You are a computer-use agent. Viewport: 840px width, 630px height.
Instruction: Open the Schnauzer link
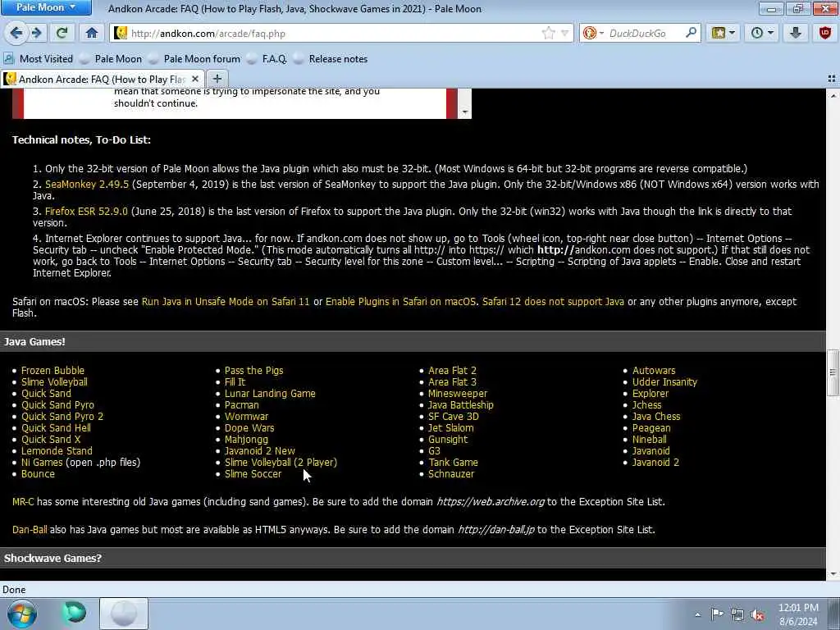[x=451, y=474]
